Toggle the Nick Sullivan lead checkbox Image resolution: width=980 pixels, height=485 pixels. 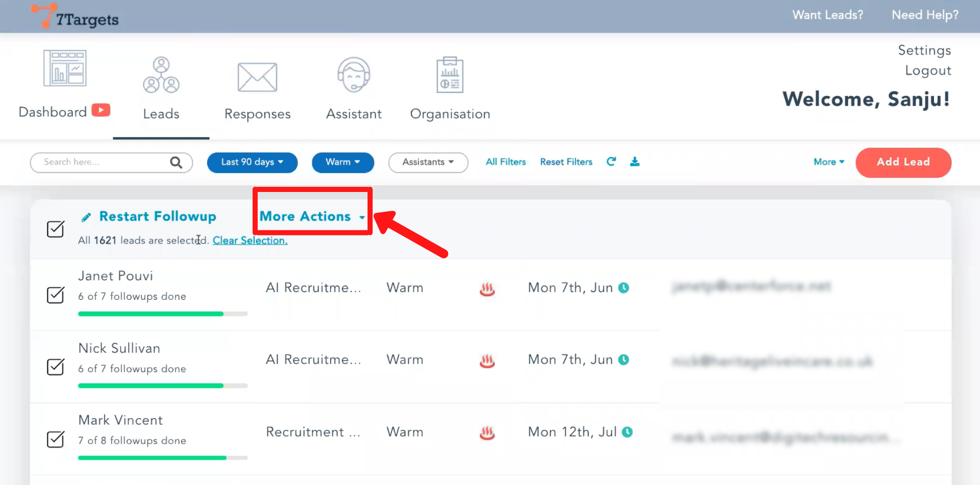56,367
